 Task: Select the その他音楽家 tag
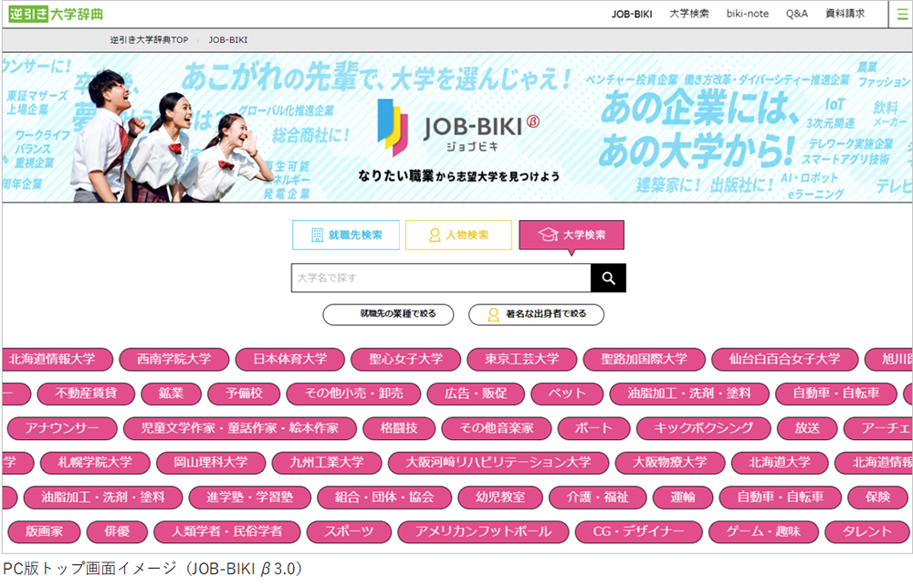[x=497, y=428]
